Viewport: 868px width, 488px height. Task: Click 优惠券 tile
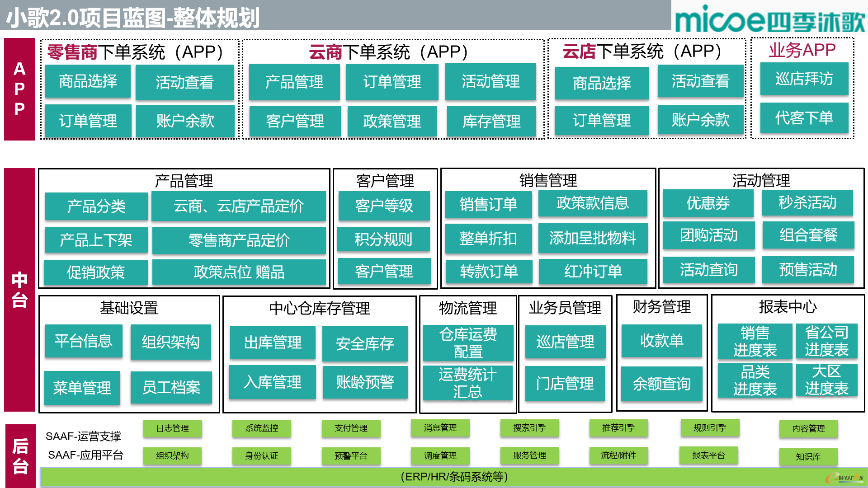tap(708, 203)
